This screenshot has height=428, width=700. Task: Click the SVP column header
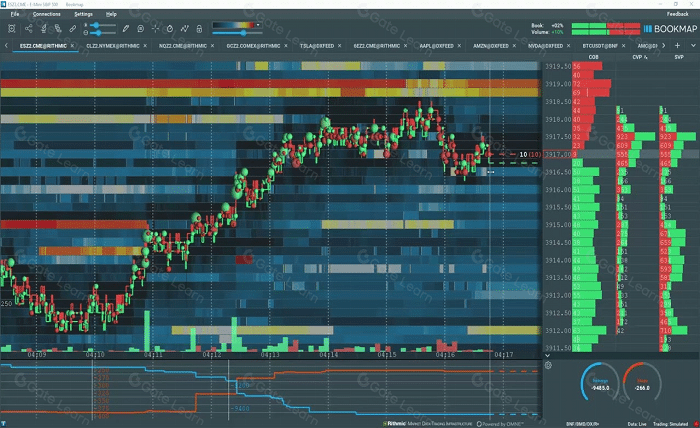coord(679,57)
